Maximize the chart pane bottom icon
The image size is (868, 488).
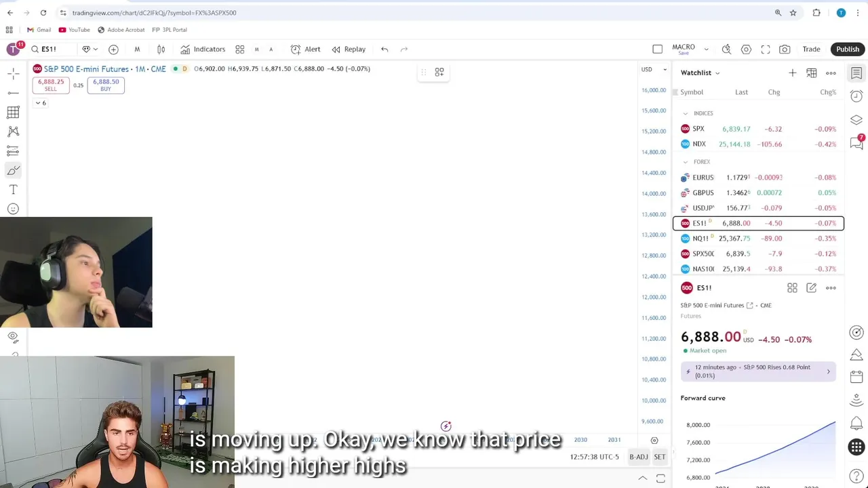[x=660, y=479]
